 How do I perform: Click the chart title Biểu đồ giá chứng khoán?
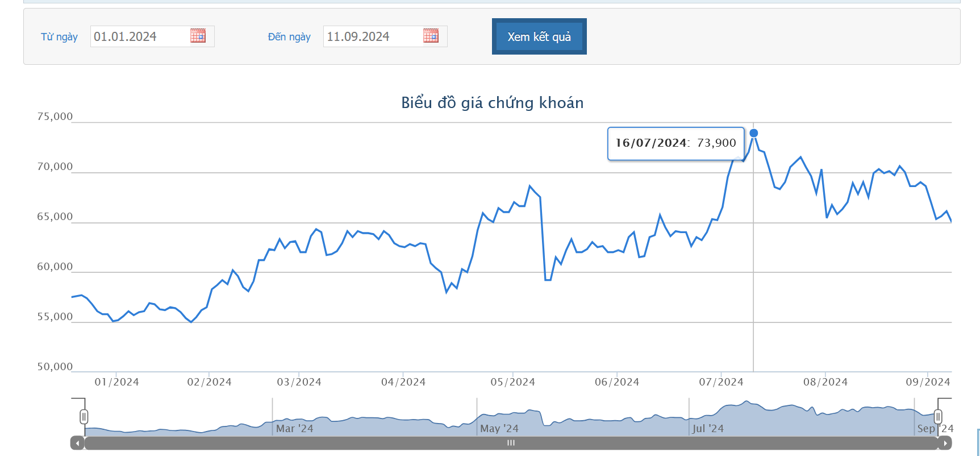point(493,103)
